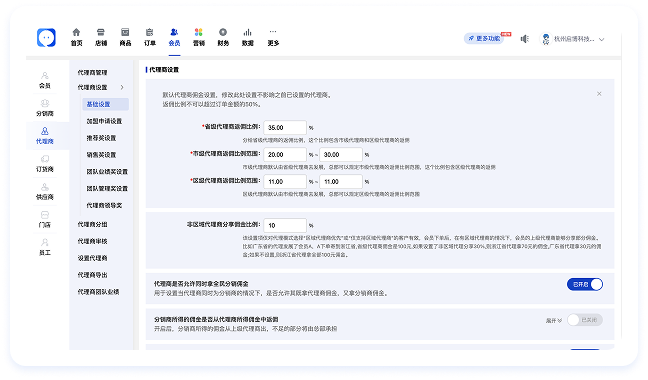Open the account dropdown arrow
The width and height of the screenshot is (648, 380).
pyautogui.click(x=602, y=40)
